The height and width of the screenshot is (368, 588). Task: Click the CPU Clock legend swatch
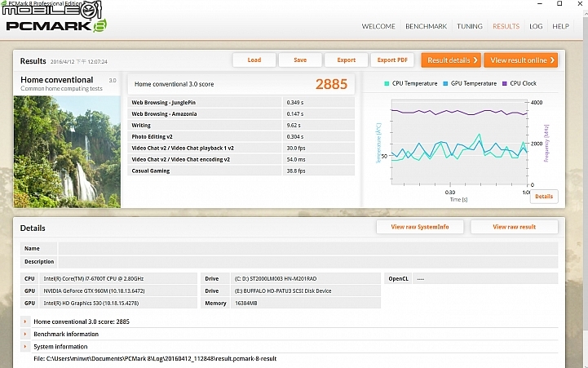point(504,83)
